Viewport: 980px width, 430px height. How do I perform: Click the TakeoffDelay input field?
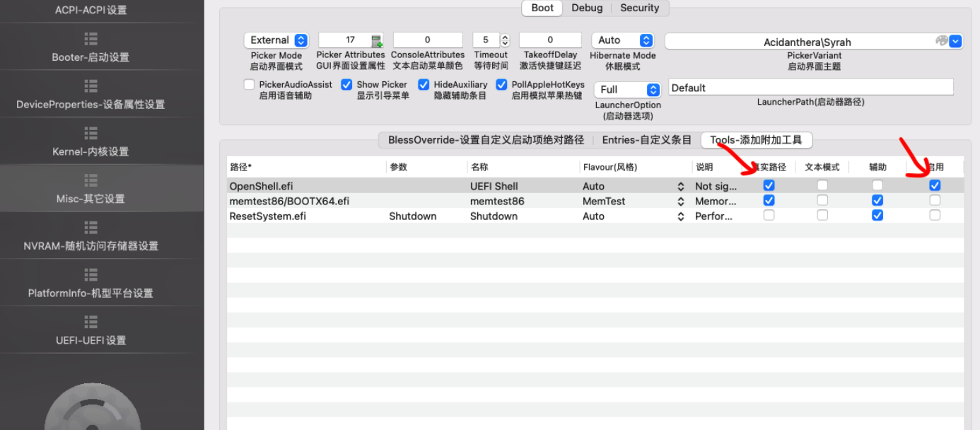(x=550, y=40)
